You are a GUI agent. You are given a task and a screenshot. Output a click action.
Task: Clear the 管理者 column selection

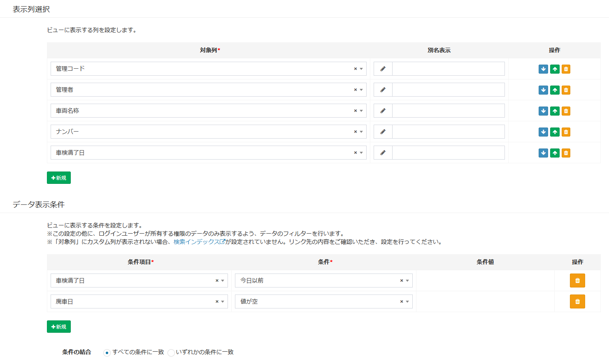point(356,90)
